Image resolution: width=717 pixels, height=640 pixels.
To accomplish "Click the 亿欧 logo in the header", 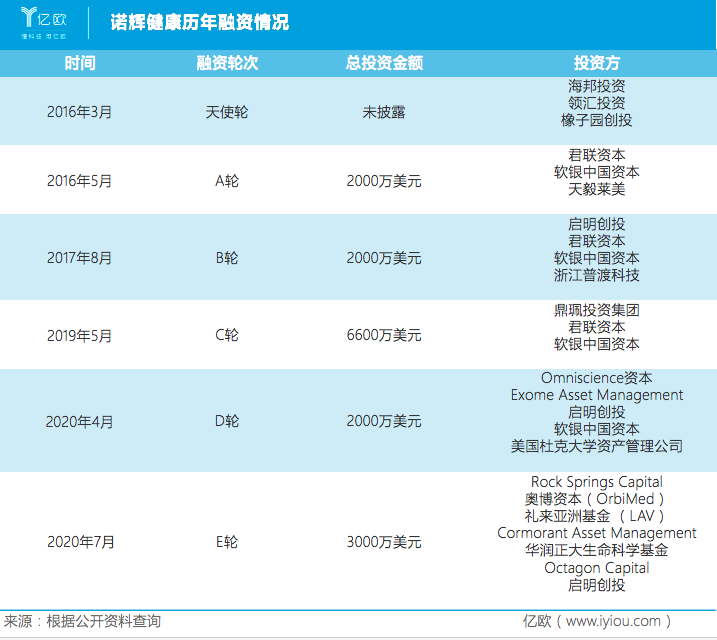I will [x=44, y=23].
